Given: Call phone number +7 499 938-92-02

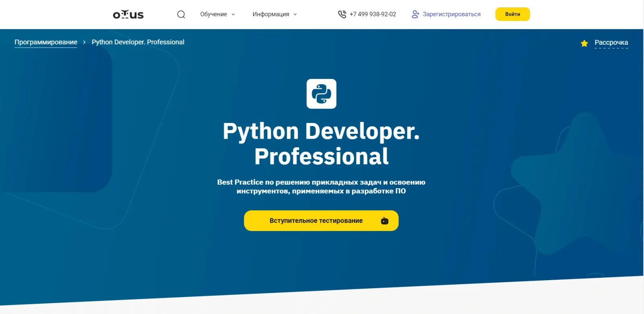Looking at the screenshot, I should 373,14.
